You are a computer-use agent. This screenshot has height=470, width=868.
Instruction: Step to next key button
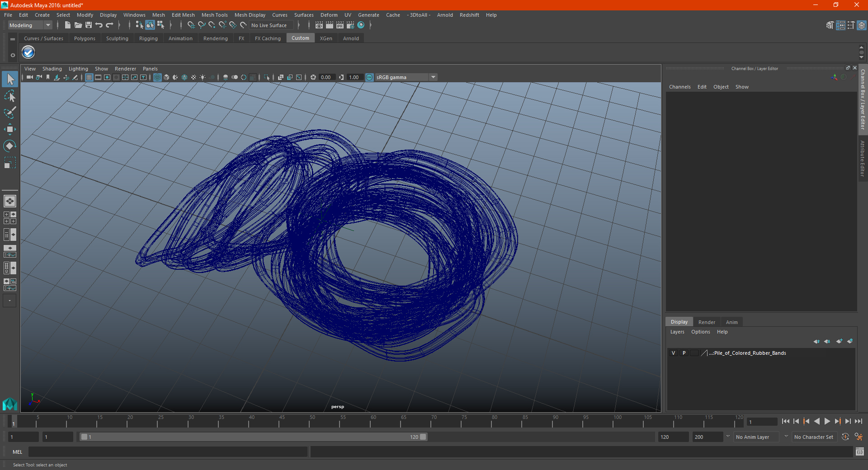click(838, 421)
